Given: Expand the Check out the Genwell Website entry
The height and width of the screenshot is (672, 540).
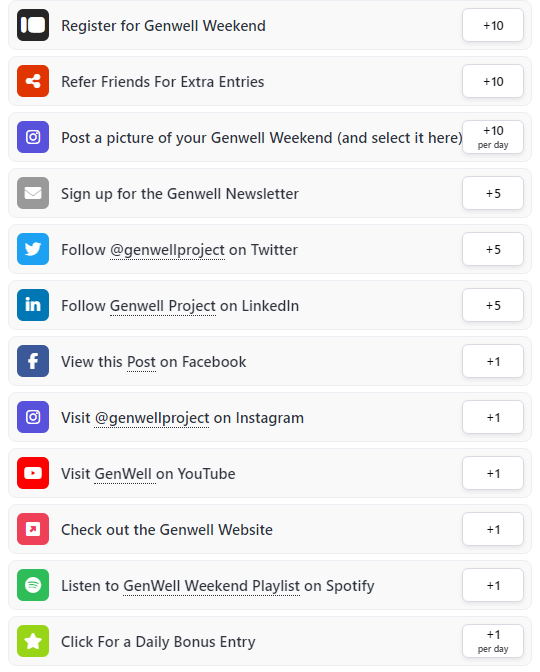Looking at the screenshot, I should [270, 529].
